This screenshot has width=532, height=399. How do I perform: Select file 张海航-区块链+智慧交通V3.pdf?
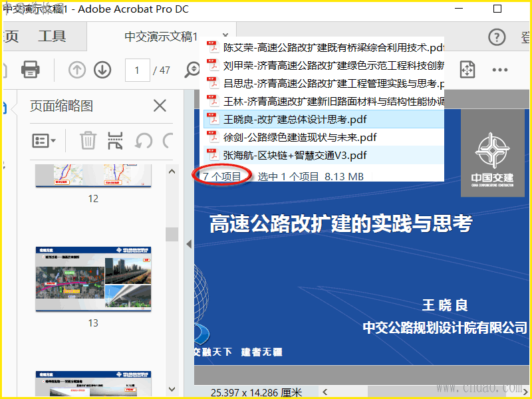(324, 155)
